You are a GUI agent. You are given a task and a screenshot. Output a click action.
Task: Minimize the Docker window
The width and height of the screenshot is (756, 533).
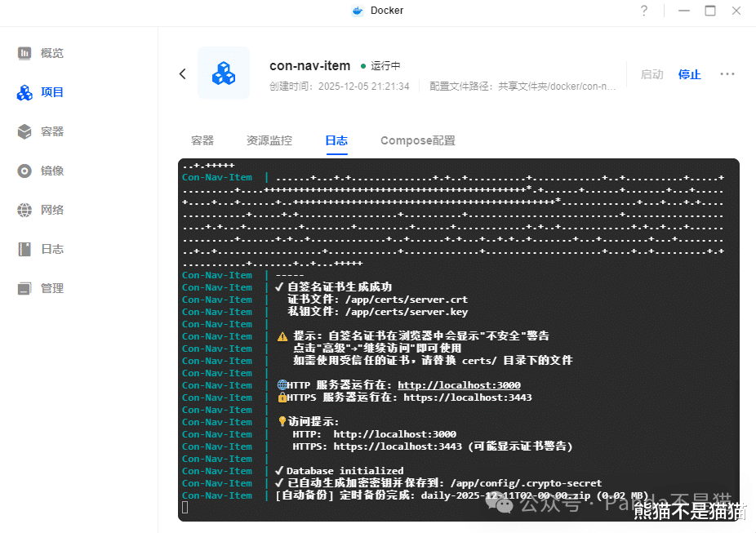(x=684, y=11)
